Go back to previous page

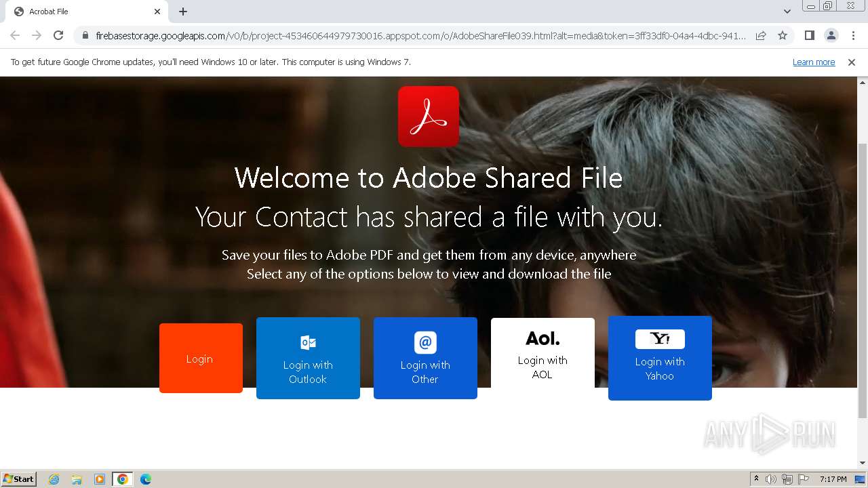15,35
